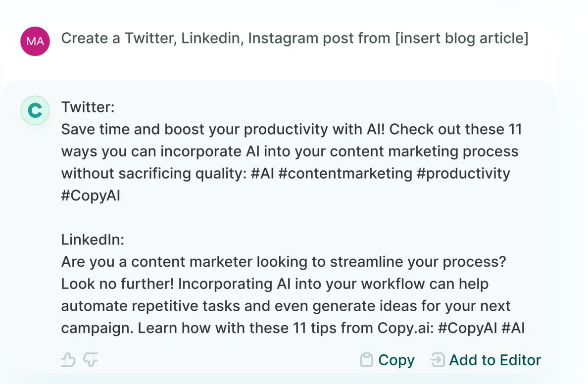The width and height of the screenshot is (588, 384).
Task: Click the thumbs down feedback icon
Action: pos(91,360)
